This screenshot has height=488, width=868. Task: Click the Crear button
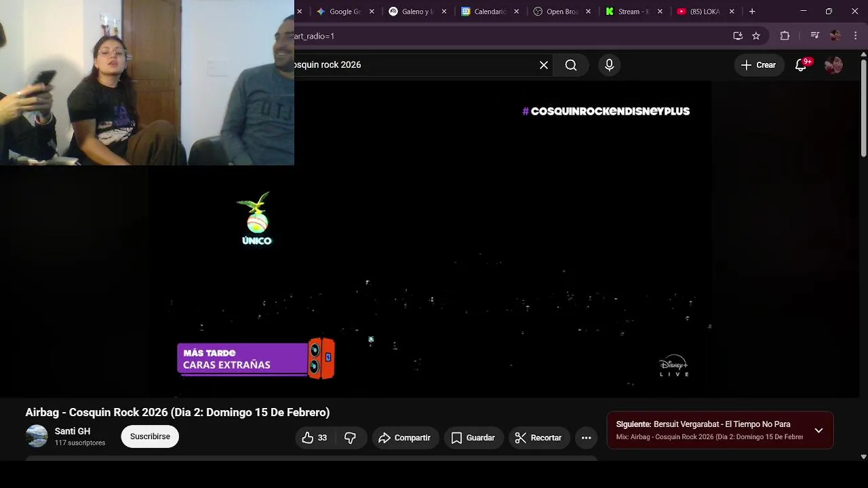[759, 65]
